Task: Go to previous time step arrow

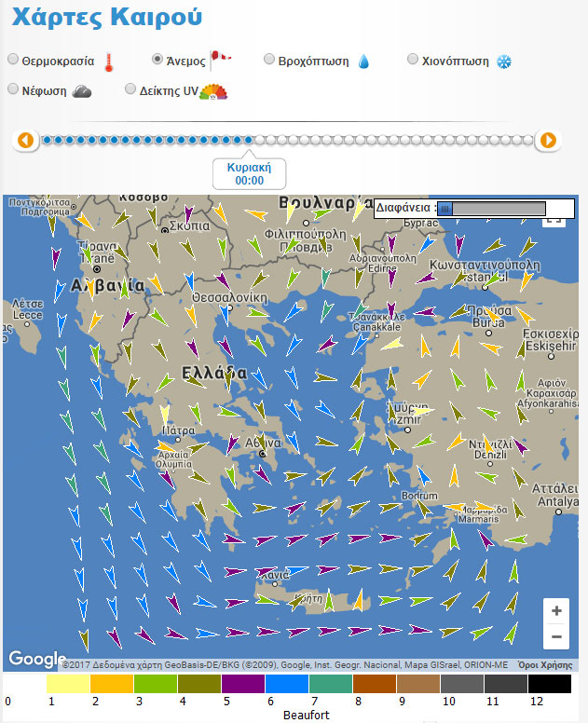Action: [25, 140]
